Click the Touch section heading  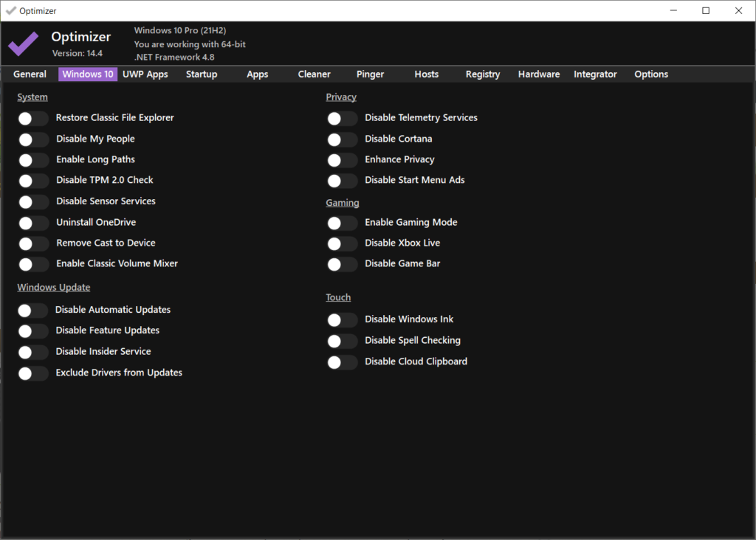(338, 298)
